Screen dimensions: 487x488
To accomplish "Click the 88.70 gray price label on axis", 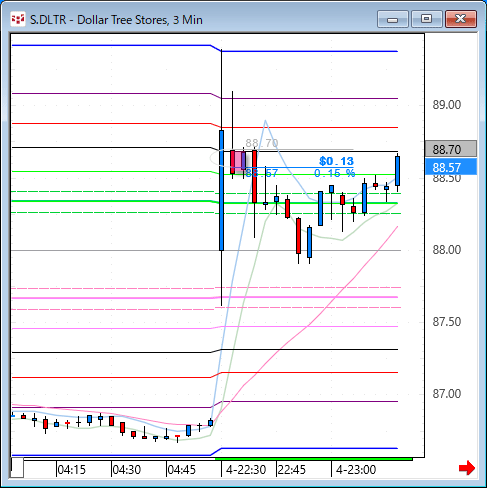I will coord(451,149).
